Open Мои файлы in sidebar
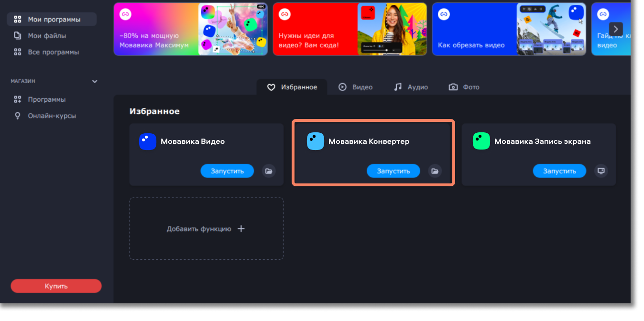The width and height of the screenshot is (644, 321). pos(46,36)
